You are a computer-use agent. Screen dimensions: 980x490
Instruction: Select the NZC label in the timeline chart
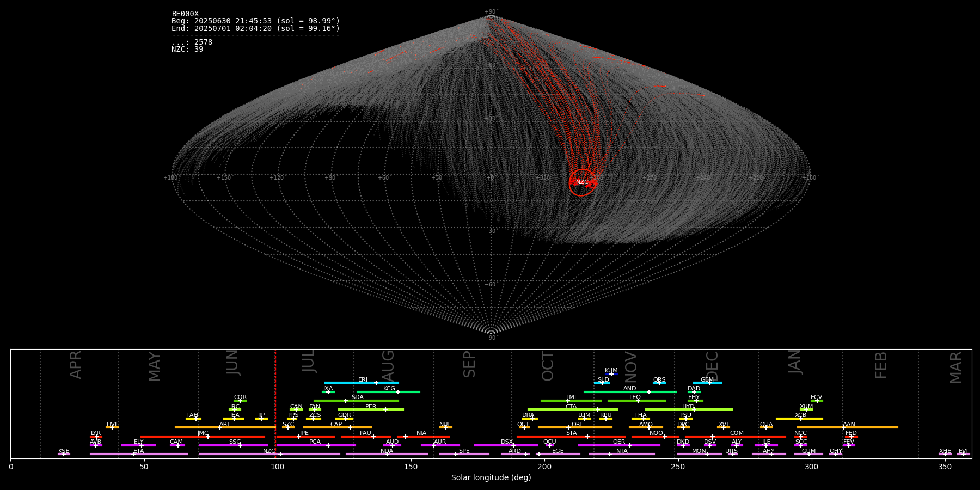(x=269, y=451)
